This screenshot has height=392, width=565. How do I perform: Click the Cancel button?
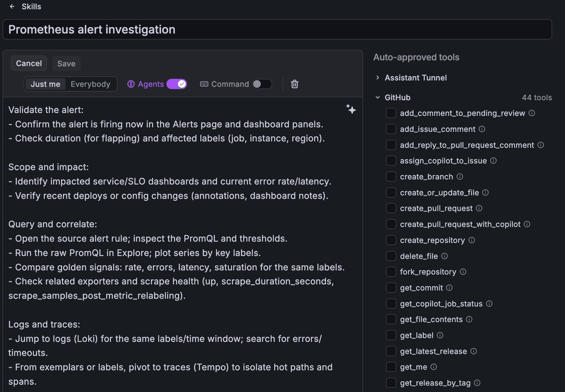pyautogui.click(x=29, y=63)
